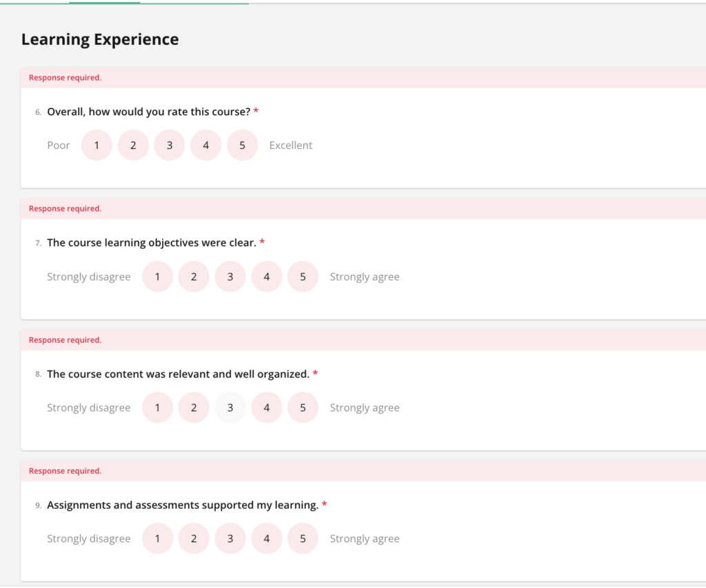The height and width of the screenshot is (588, 706).
Task: Pick 3 for assignments supported my learning
Action: [x=230, y=538]
